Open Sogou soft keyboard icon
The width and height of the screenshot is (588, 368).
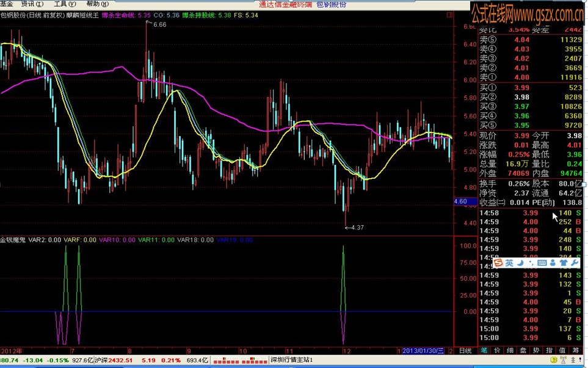(x=542, y=262)
